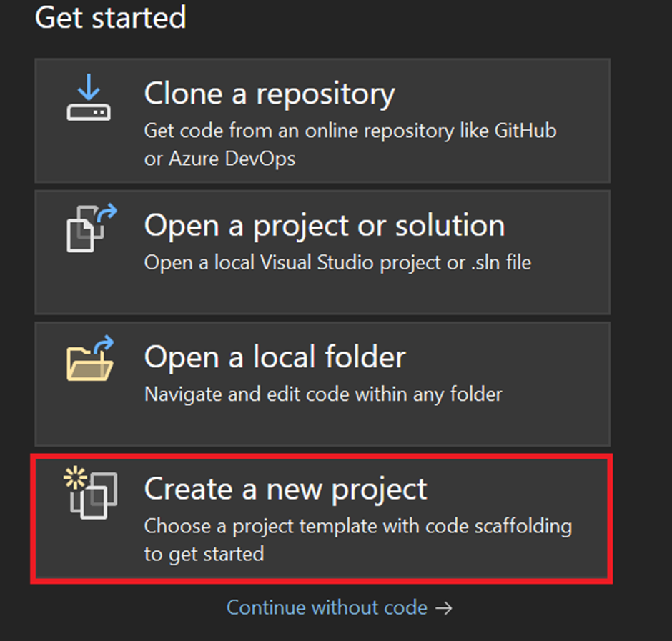The height and width of the screenshot is (641, 672).
Task: Click the Open a project or solution icon
Action: coord(92,228)
